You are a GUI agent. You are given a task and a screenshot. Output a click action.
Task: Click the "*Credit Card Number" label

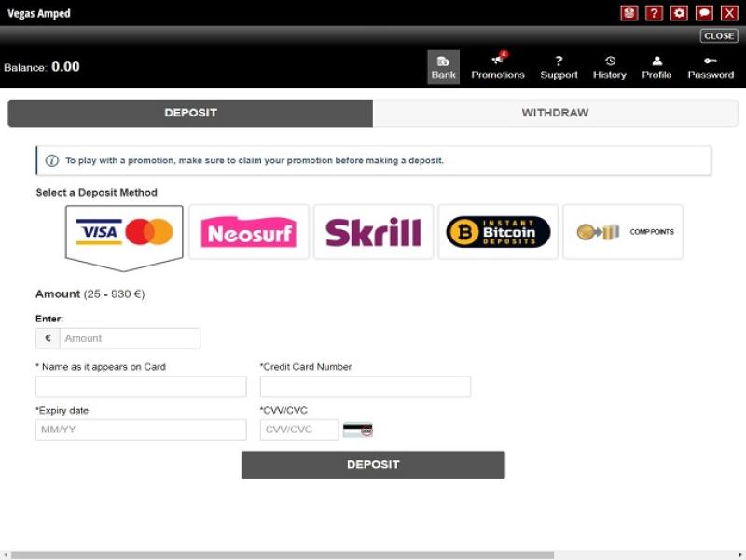306,367
